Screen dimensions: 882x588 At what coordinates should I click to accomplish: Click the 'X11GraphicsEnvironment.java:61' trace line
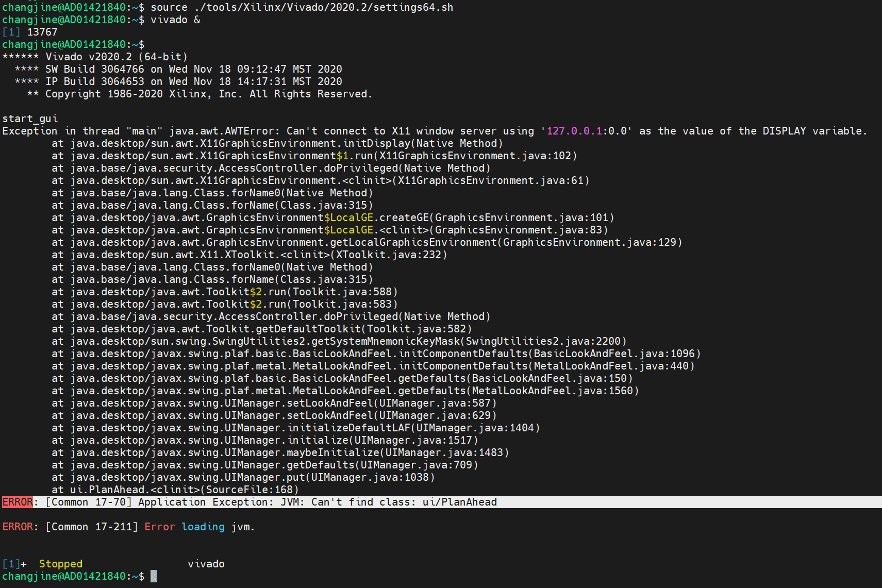point(321,180)
